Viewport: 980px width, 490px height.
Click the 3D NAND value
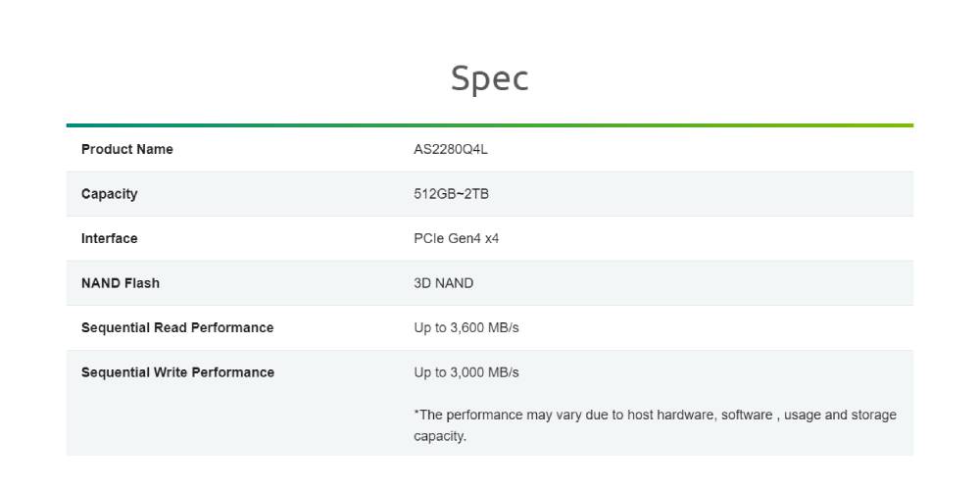[x=443, y=283]
